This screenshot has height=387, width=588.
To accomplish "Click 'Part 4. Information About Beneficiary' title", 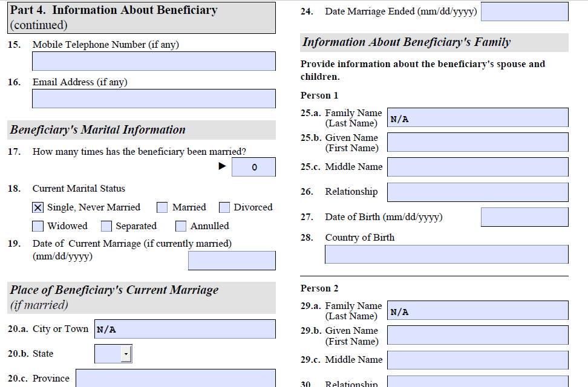I will coord(114,10).
